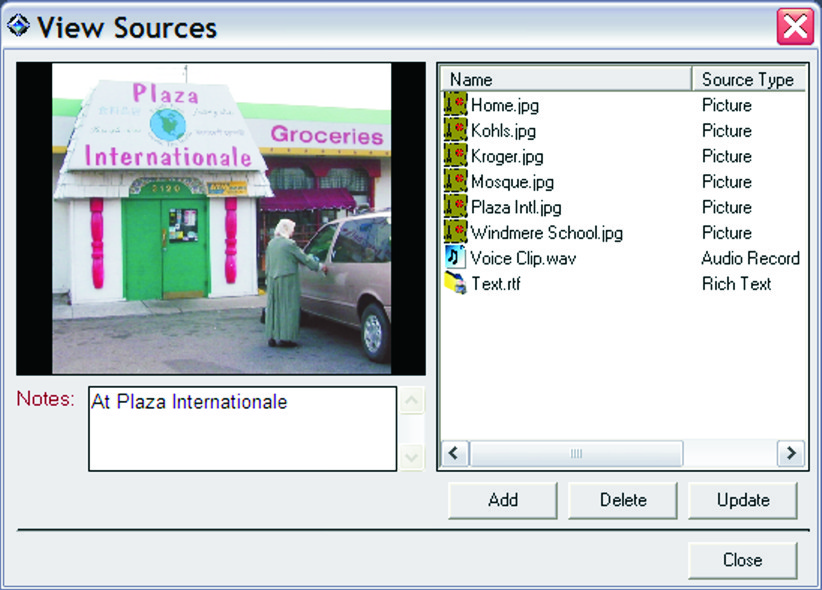Click the picture icon next to Kohls.jpg

point(455,131)
